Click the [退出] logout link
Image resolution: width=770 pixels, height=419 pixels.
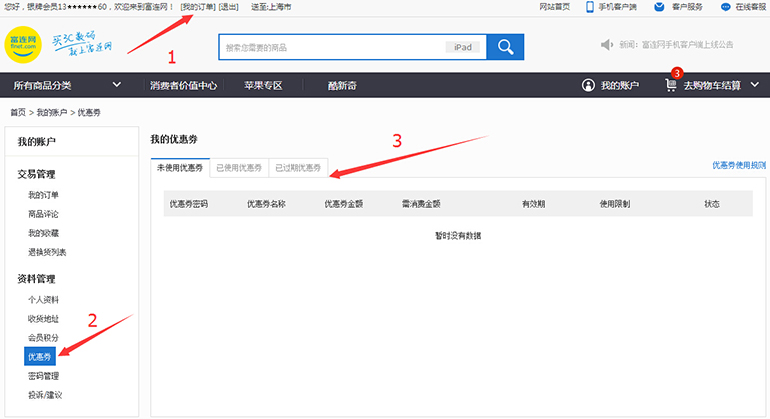click(229, 7)
